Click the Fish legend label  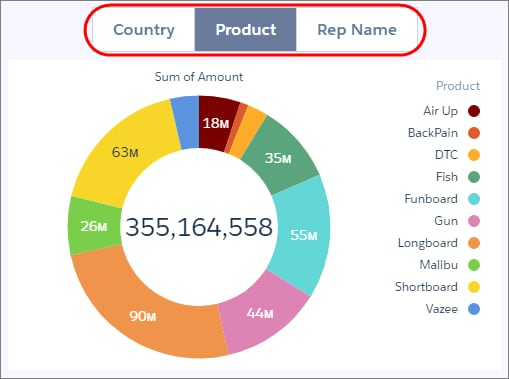click(x=447, y=177)
